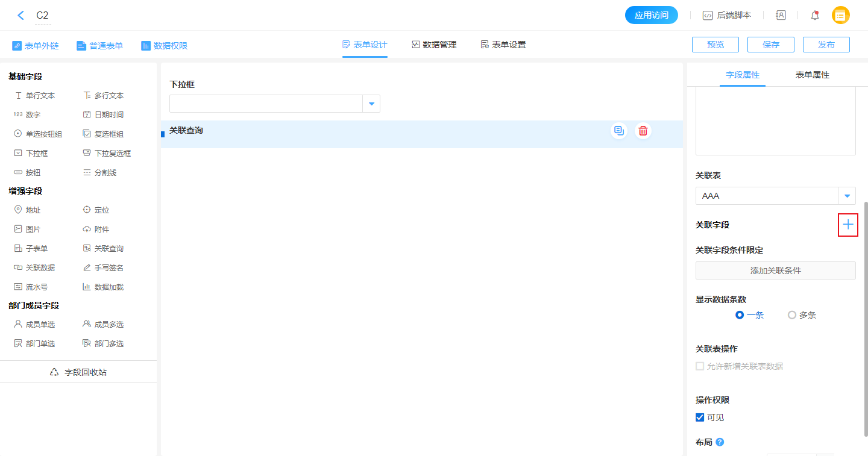The image size is (868, 456).
Task: Go to the 数据管理 tab
Action: point(434,45)
